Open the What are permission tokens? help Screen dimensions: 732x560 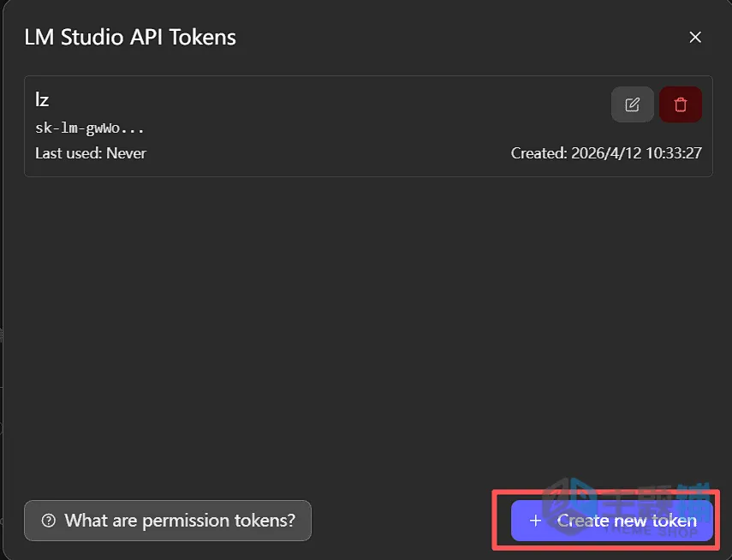168,521
